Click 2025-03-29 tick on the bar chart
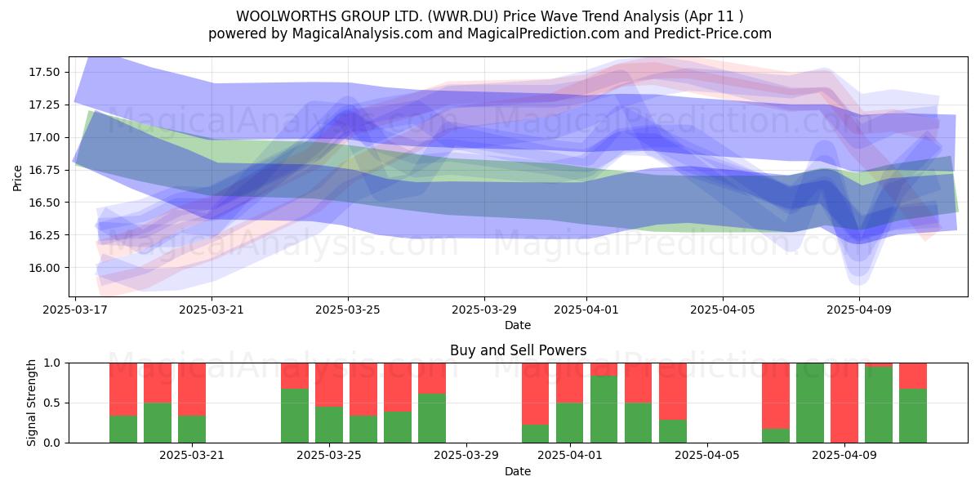Viewport: 980px width, 490px height. [465, 456]
